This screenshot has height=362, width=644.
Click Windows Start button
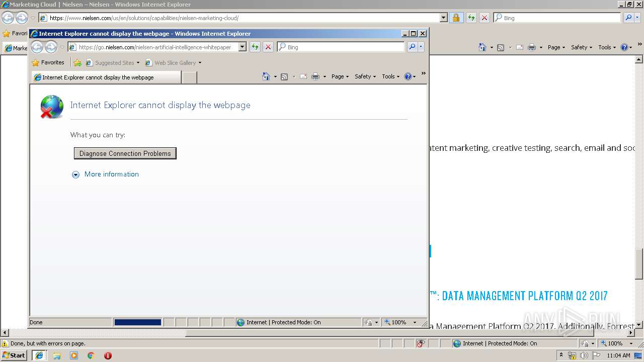14,355
